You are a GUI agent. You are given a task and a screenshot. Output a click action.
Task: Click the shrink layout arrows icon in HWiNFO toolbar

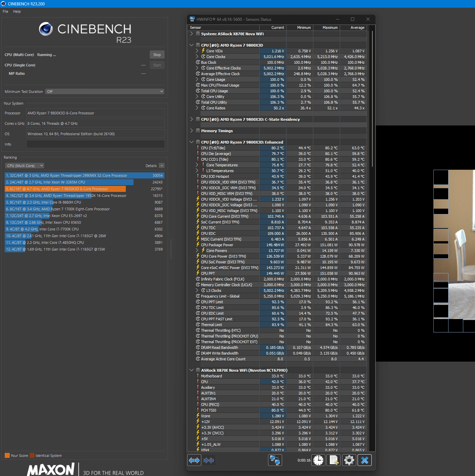209,460
